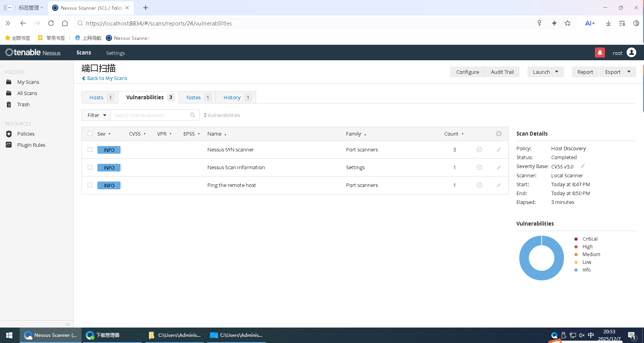This screenshot has height=343, width=644.
Task: Click the table settings gear icon
Action: pos(498,134)
